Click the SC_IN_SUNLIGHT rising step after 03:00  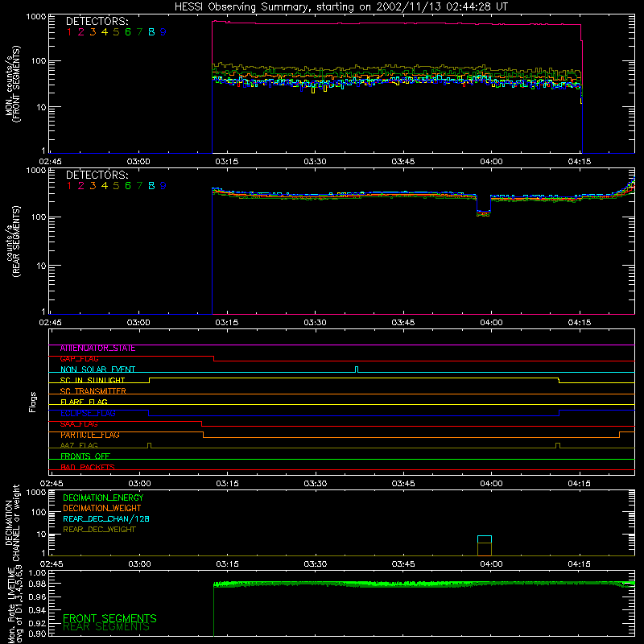click(x=149, y=380)
